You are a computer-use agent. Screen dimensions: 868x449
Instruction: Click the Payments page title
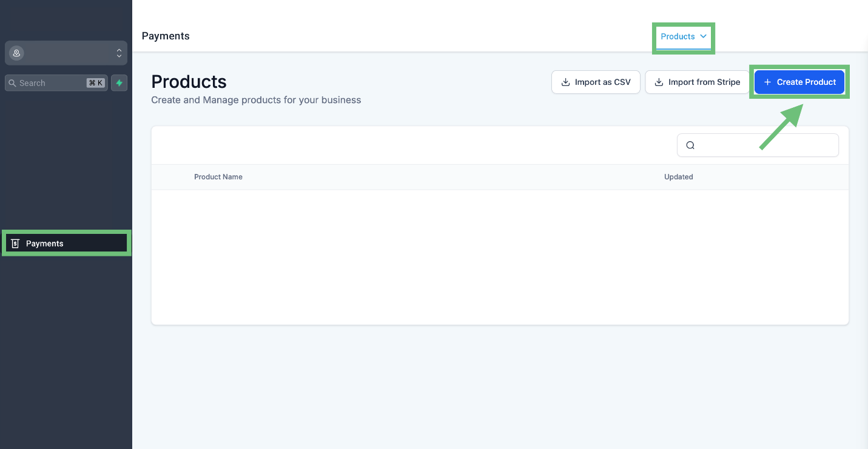pos(166,36)
